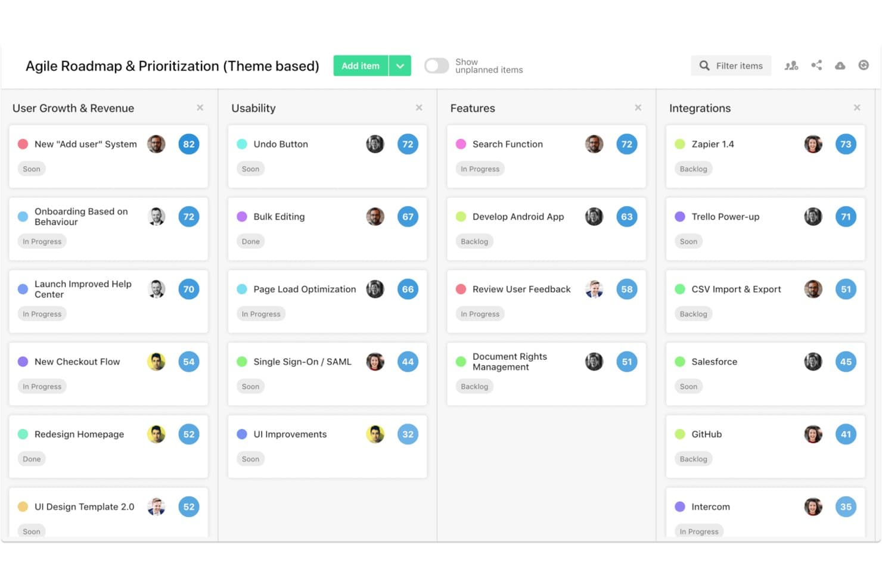Screen dimensions: 882x588
Task: Click the Backlog tag on Zapier 1.4
Action: (694, 169)
